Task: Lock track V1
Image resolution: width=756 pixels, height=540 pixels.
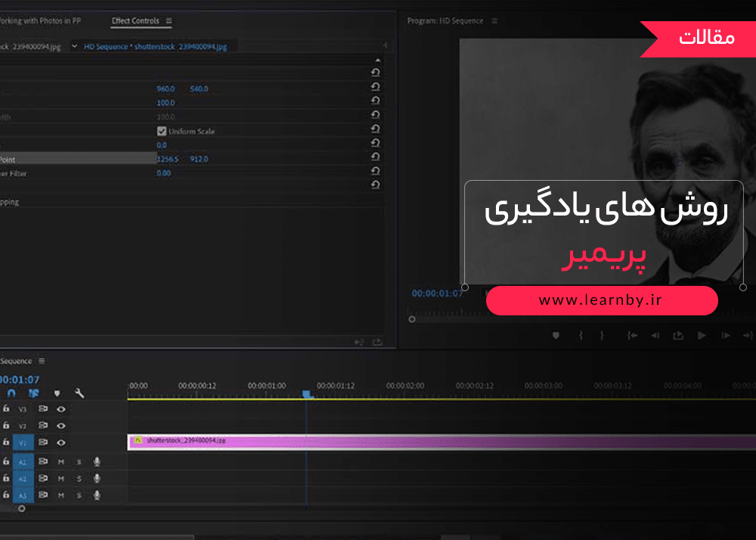Action: coord(6,442)
